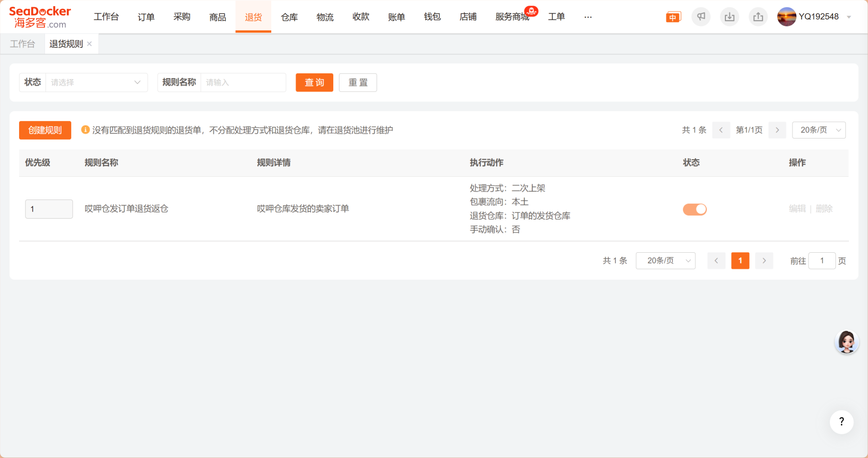This screenshot has width=868, height=458.
Task: Open the 订单 menu in navigation
Action: [146, 17]
